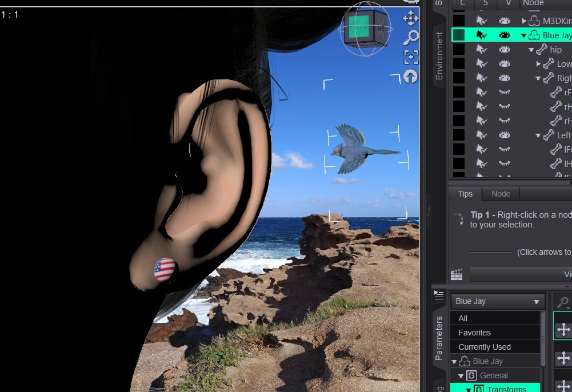
Task: Toggle selectable arrow on M3DKira row
Action: coord(482,21)
